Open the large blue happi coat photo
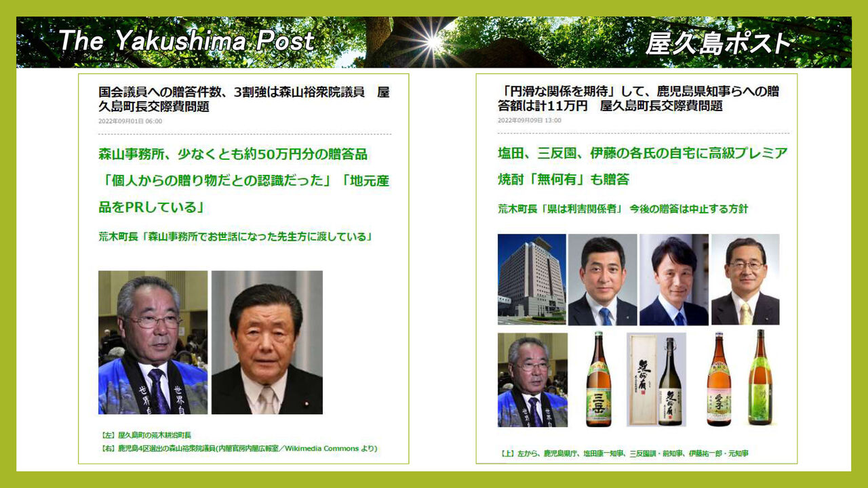This screenshot has width=868, height=488. (153, 342)
